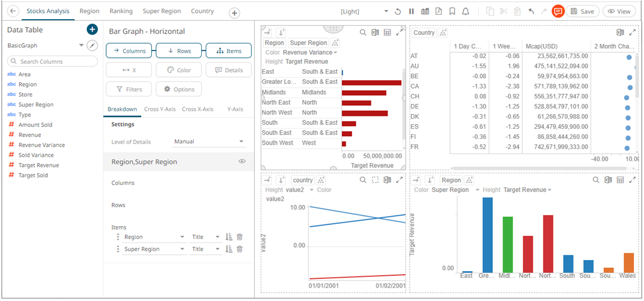This screenshot has height=301, width=644.
Task: Open the Level of Details Manual dropdown
Action: point(209,142)
